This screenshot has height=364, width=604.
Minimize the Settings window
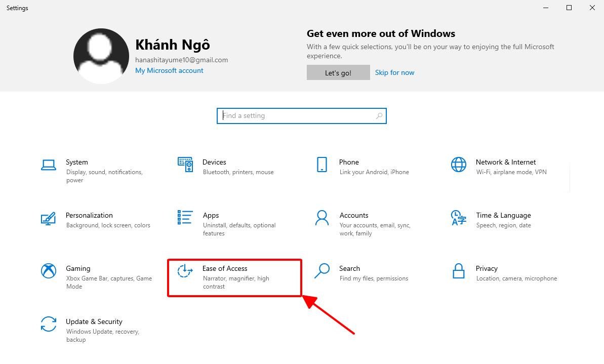pyautogui.click(x=545, y=8)
